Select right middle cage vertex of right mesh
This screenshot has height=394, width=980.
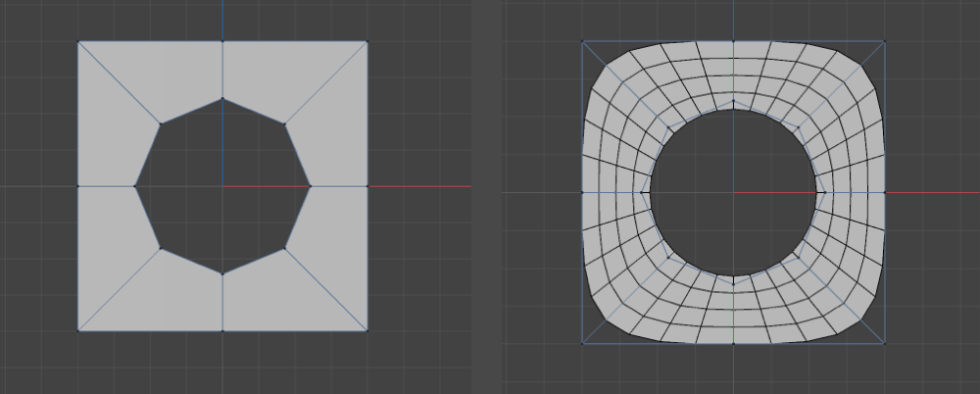tap(884, 192)
